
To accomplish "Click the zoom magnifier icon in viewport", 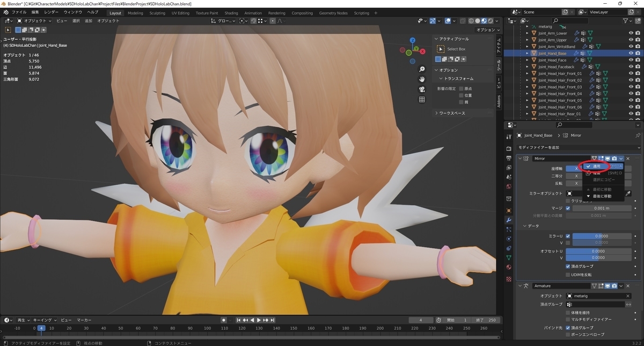I will 422,69.
